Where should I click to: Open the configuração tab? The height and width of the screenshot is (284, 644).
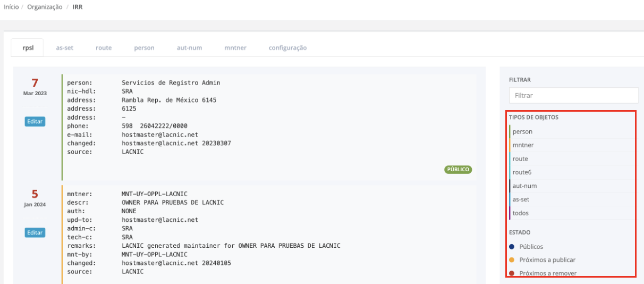click(x=287, y=48)
